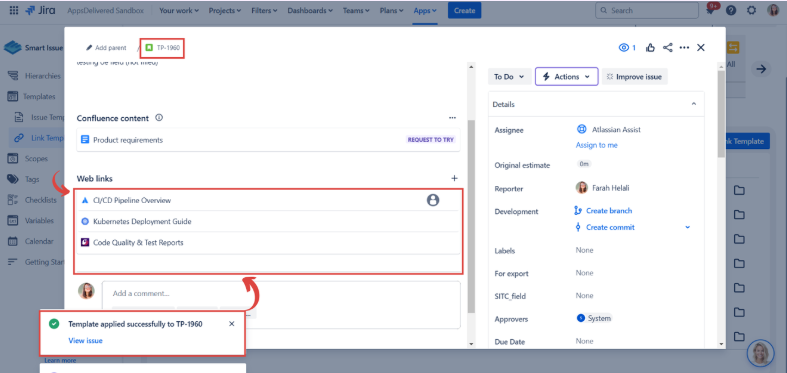This screenshot has width=787, height=373.
Task: Open the Dashboards menu
Action: [310, 10]
